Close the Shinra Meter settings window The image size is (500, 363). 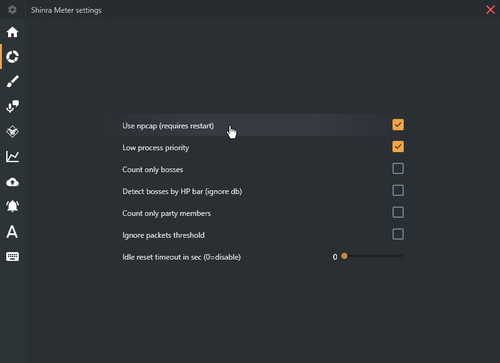coord(490,10)
